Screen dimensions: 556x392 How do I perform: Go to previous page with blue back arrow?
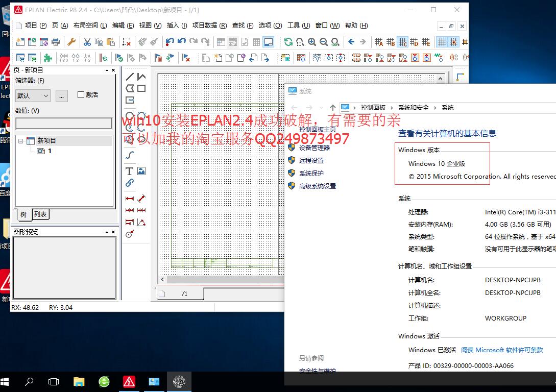351,42
